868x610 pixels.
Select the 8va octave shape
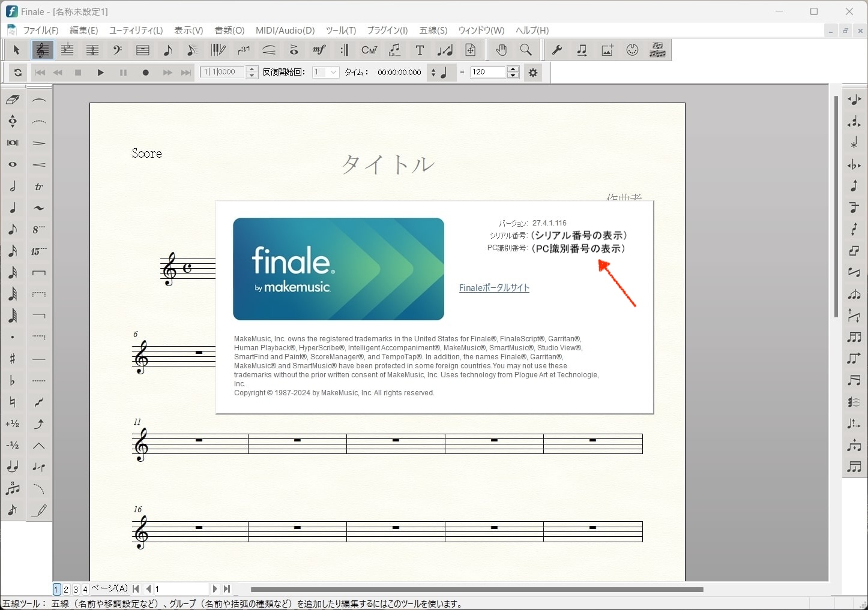point(39,230)
